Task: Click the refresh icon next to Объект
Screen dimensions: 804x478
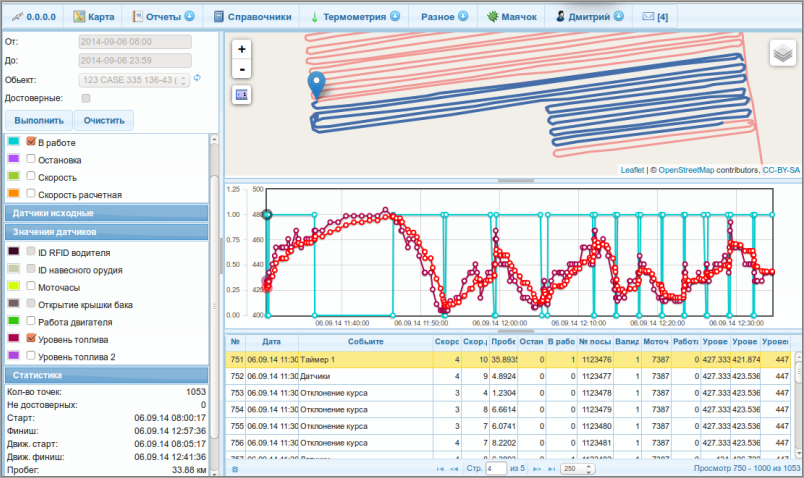Action: pos(197,78)
